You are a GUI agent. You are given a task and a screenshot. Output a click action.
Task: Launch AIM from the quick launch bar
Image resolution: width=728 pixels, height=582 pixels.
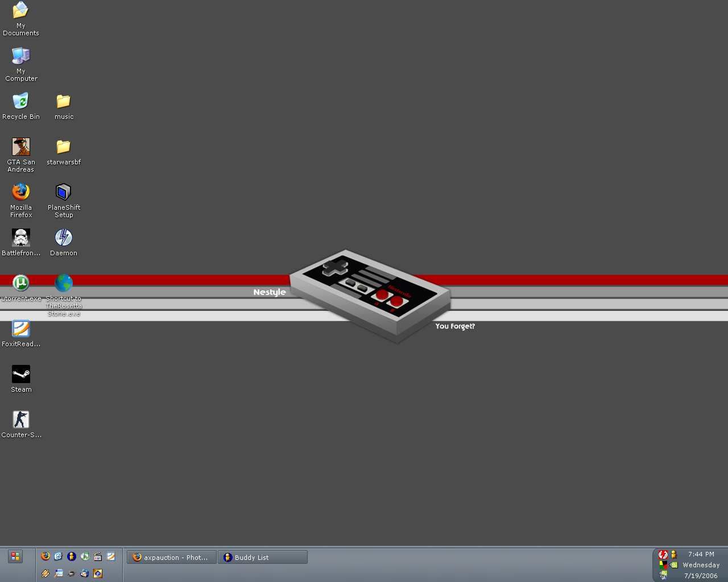coord(72,556)
